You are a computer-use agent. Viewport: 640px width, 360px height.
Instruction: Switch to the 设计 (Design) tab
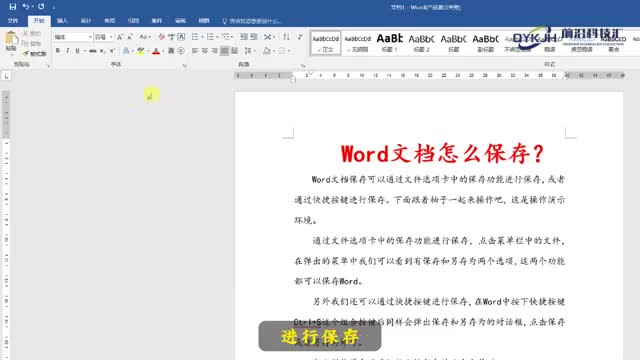point(86,20)
